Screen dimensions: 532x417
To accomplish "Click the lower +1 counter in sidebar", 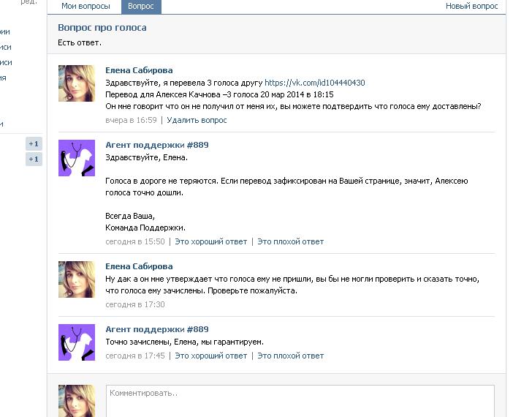I will pos(34,159).
